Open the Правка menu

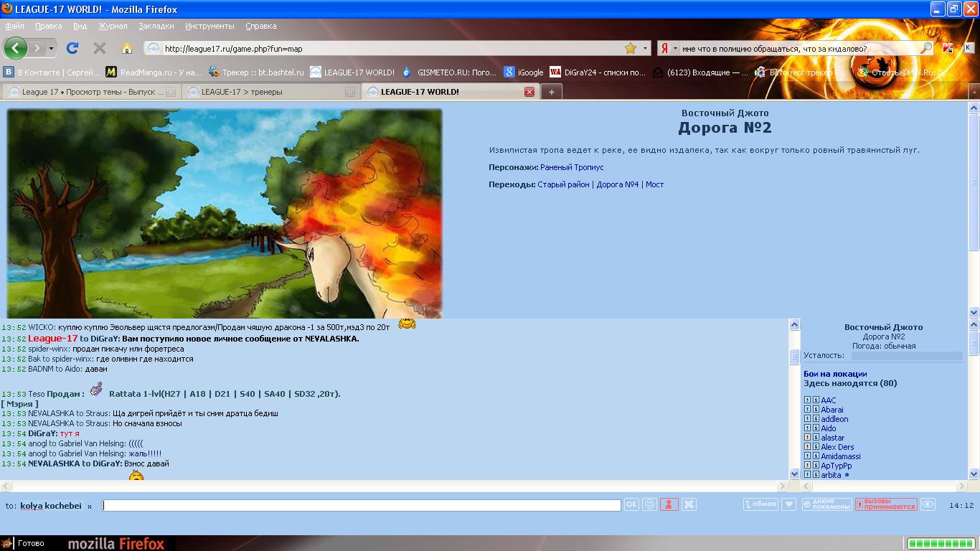tap(48, 26)
